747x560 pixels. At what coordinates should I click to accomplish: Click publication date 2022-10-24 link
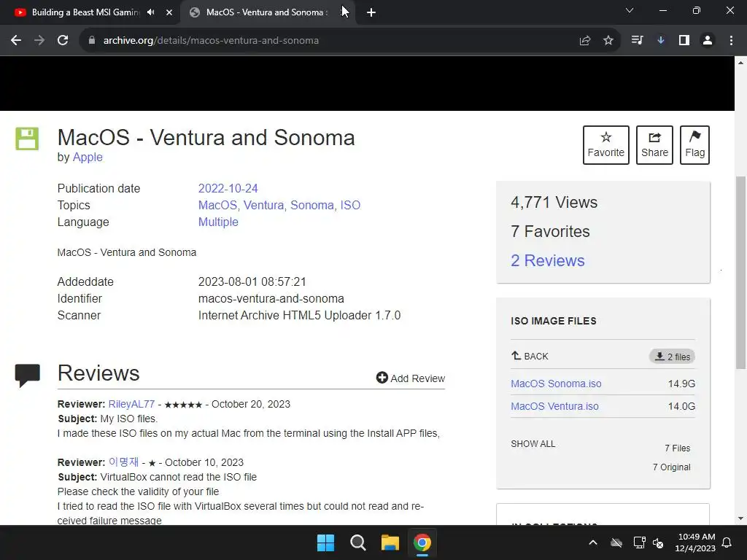click(x=228, y=189)
